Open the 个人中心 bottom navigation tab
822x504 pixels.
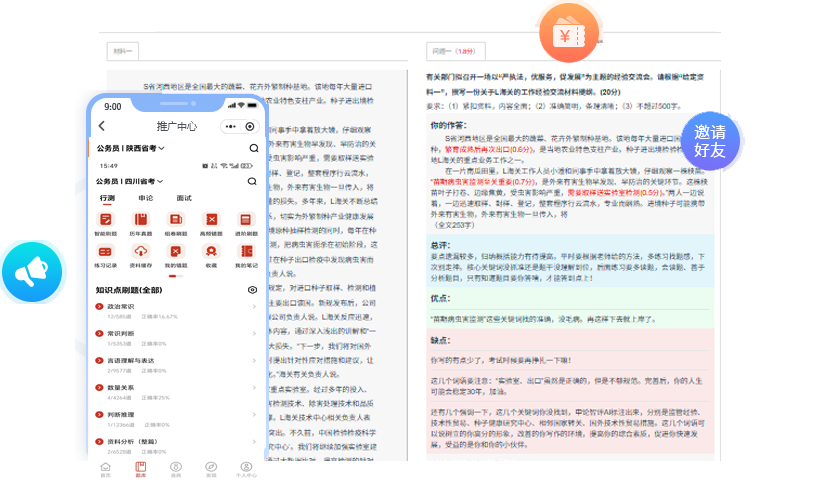pos(246,469)
